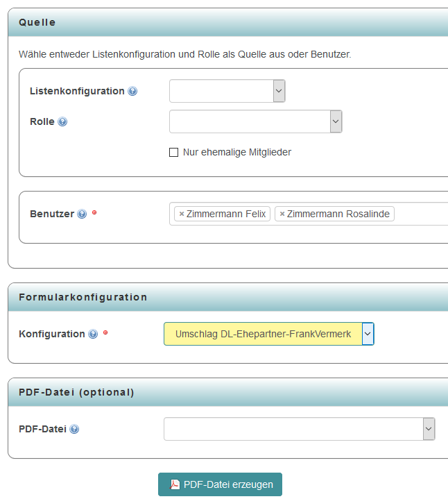Click help icon next to Listenkonfiguration
This screenshot has width=448, height=499.
coord(132,92)
